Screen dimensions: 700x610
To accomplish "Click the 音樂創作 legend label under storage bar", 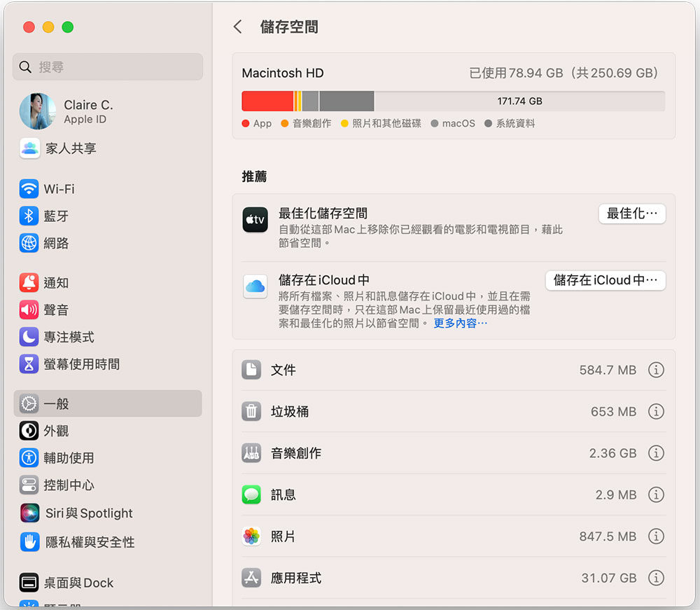I will coord(311,123).
